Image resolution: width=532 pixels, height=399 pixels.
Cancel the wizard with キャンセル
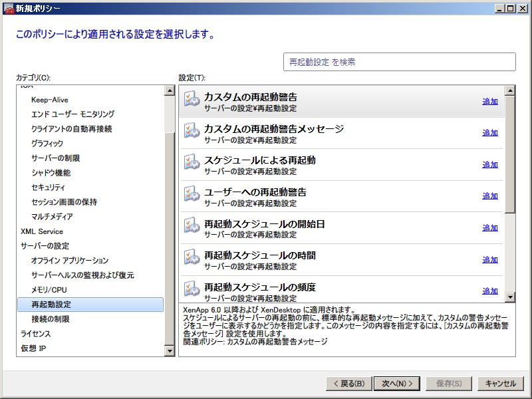pos(500,384)
